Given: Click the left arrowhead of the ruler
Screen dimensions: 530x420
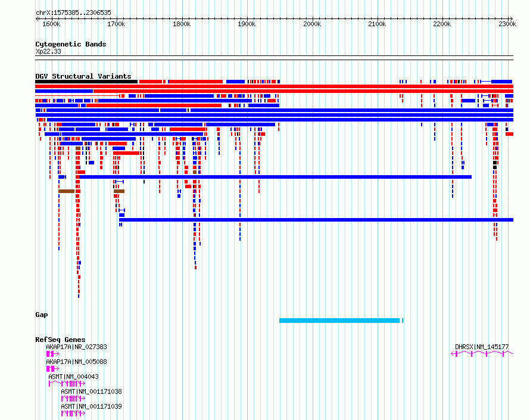Looking at the screenshot, I should coord(37,19).
